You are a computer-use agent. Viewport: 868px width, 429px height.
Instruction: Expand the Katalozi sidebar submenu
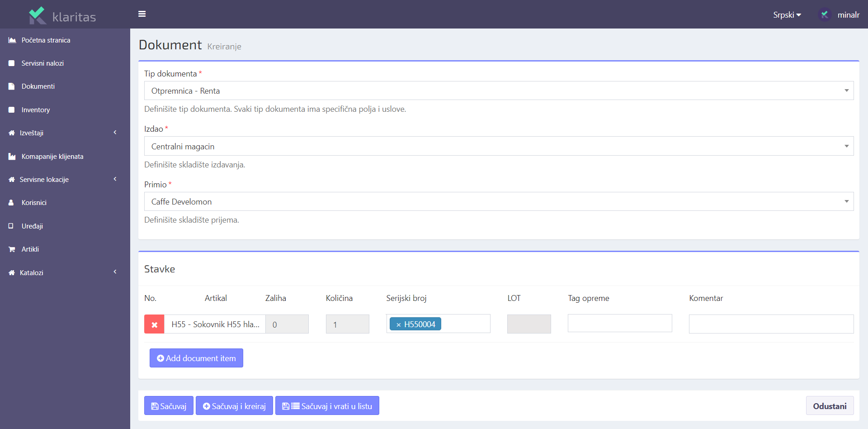tap(63, 273)
